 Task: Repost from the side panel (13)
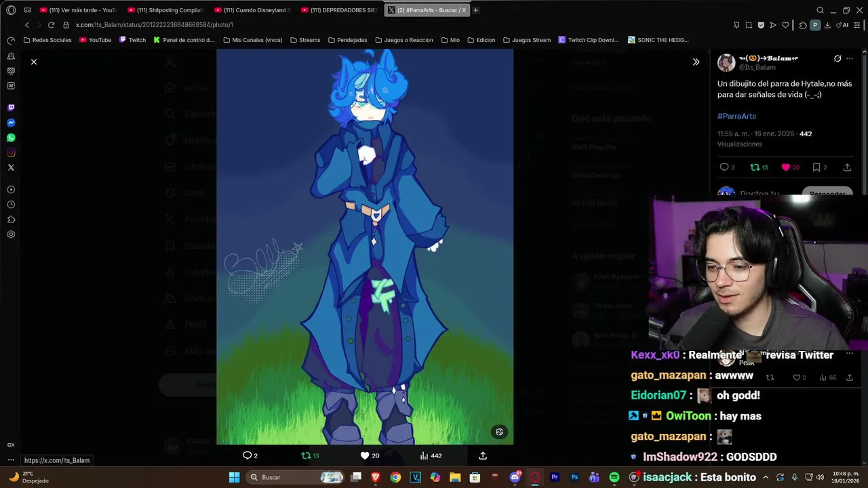coord(759,167)
